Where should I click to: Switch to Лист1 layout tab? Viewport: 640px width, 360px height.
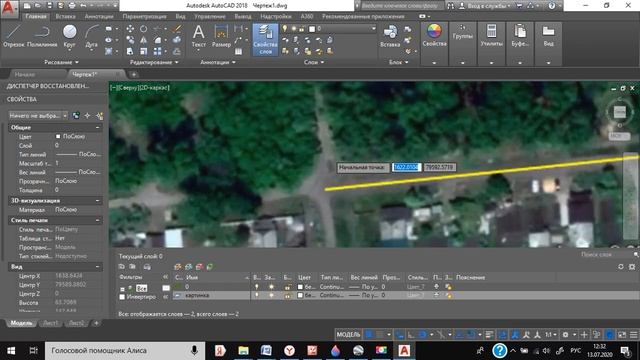click(50, 323)
